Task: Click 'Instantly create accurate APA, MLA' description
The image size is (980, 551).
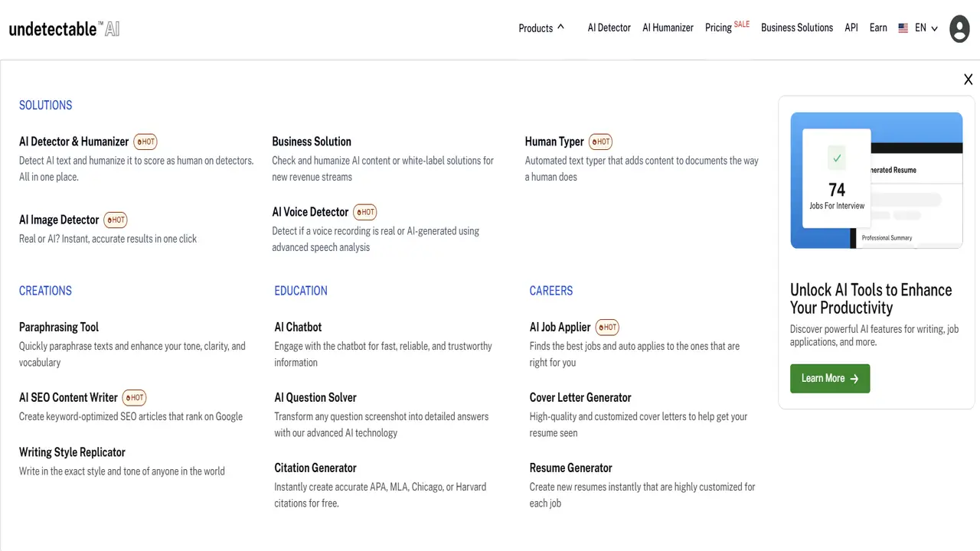Action: coord(380,495)
